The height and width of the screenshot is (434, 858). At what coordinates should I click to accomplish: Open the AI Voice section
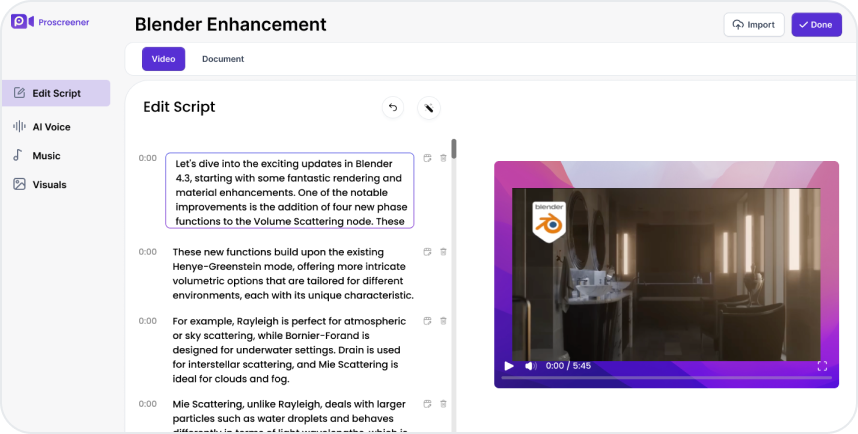pos(42,126)
